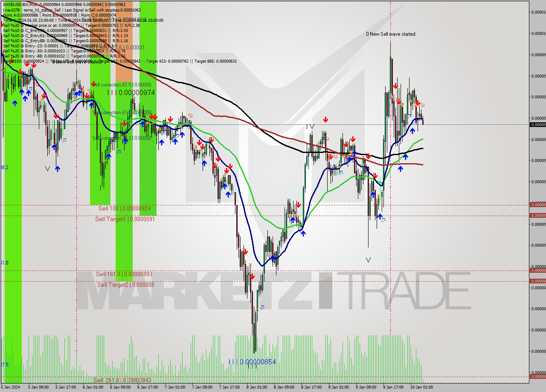Click the 'Sell 161.8 | 0.00000893' label
Image resolution: width=546 pixels, height=392 pixels.
[x=124, y=274]
